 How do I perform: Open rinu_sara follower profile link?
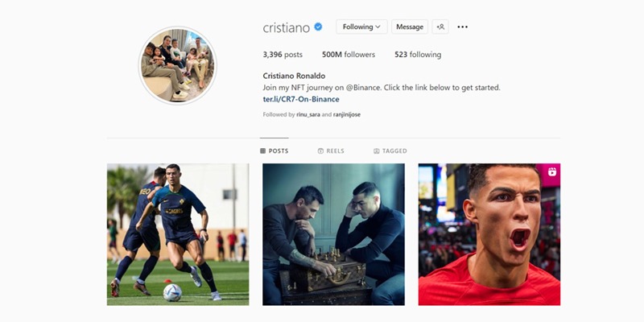308,114
